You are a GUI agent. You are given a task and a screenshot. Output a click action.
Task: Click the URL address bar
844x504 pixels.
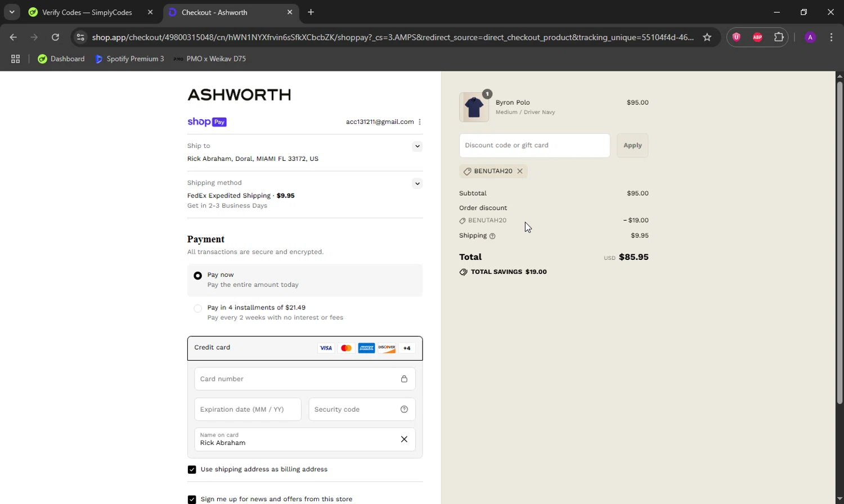(x=393, y=37)
